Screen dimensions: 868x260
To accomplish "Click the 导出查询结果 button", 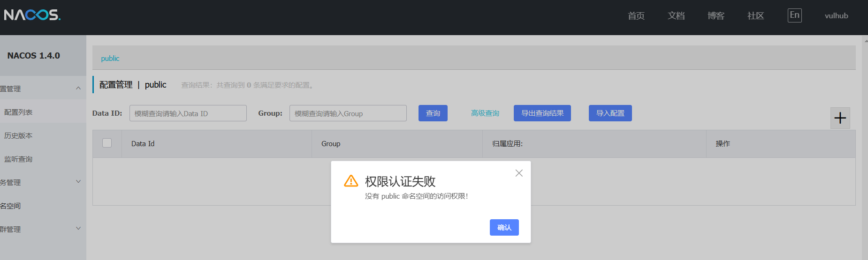I will point(542,113).
